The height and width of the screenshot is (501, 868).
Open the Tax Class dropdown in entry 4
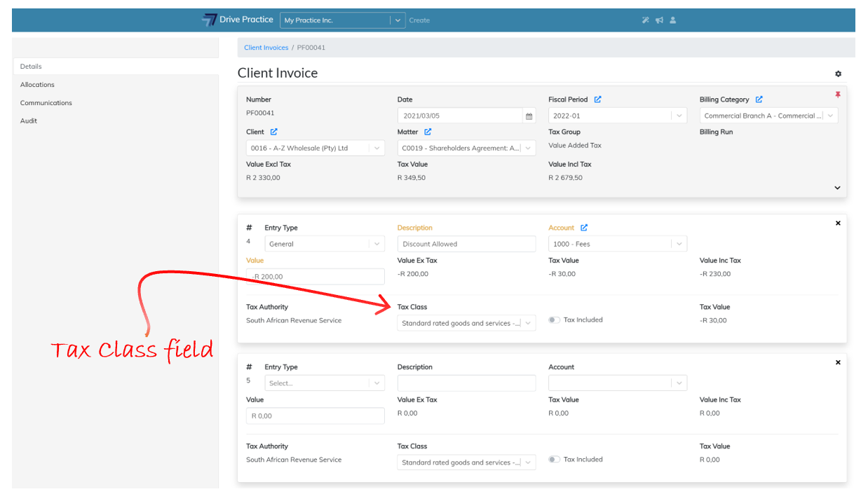(466, 323)
